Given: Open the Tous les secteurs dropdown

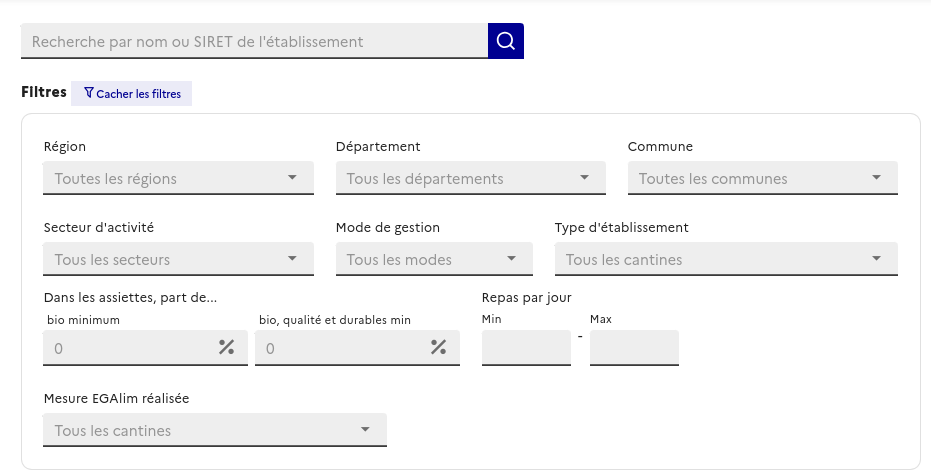Looking at the screenshot, I should click(165, 259).
